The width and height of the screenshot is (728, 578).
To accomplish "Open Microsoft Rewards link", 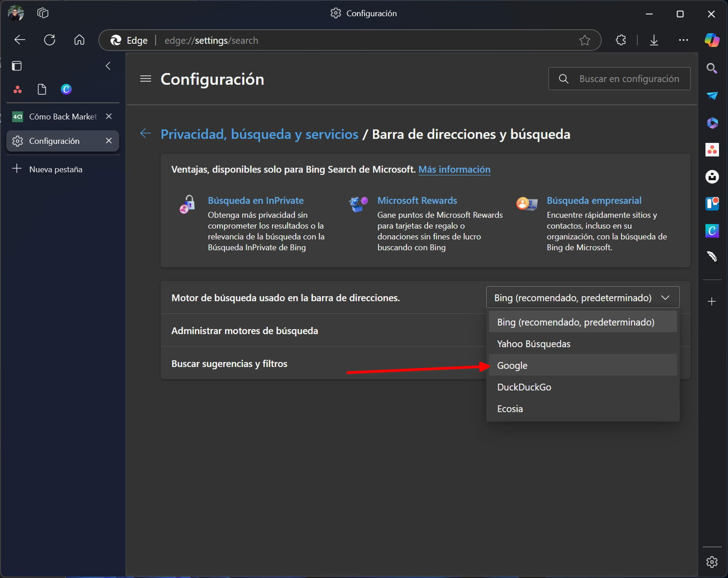I will [417, 200].
